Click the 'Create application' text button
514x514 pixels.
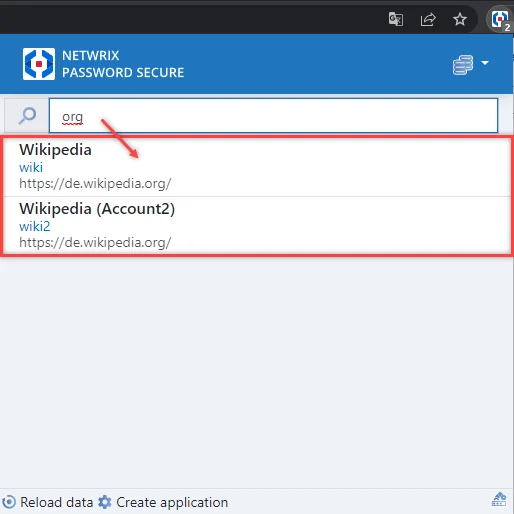pos(172,502)
